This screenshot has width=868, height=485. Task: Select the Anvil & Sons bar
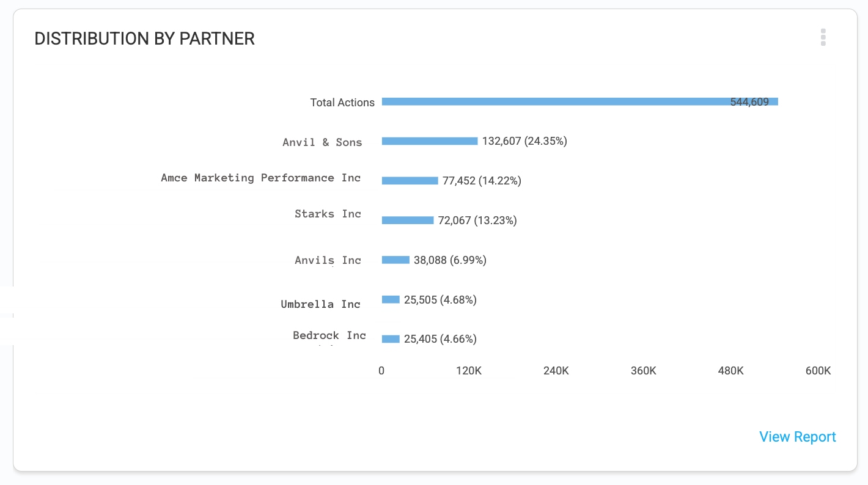[x=429, y=141]
